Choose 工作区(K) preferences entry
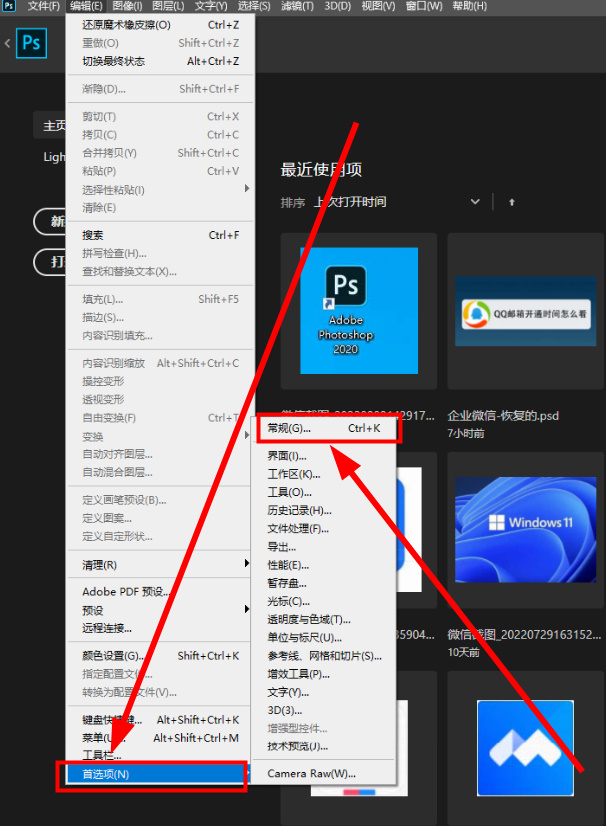The width and height of the screenshot is (606, 826). (325, 474)
